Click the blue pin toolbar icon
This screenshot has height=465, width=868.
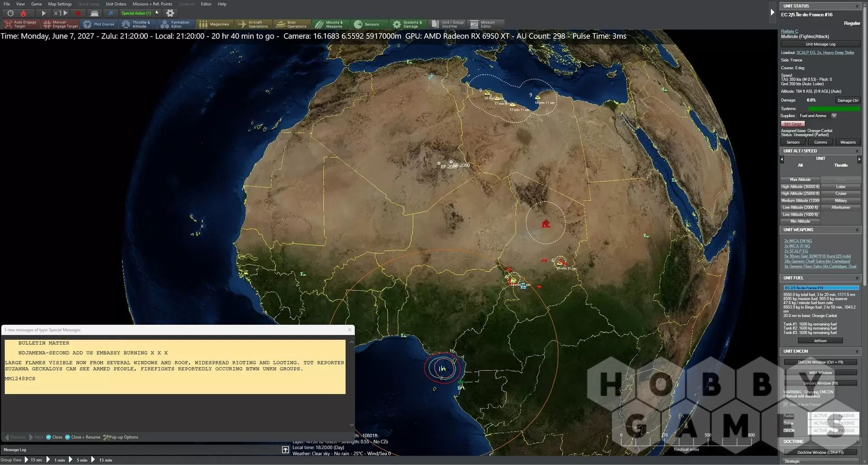click(111, 13)
